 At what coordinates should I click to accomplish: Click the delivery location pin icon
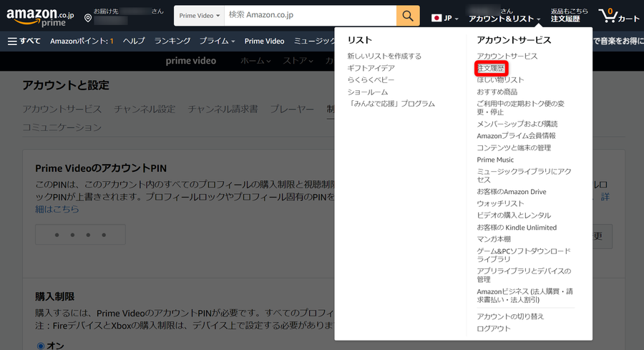click(87, 18)
